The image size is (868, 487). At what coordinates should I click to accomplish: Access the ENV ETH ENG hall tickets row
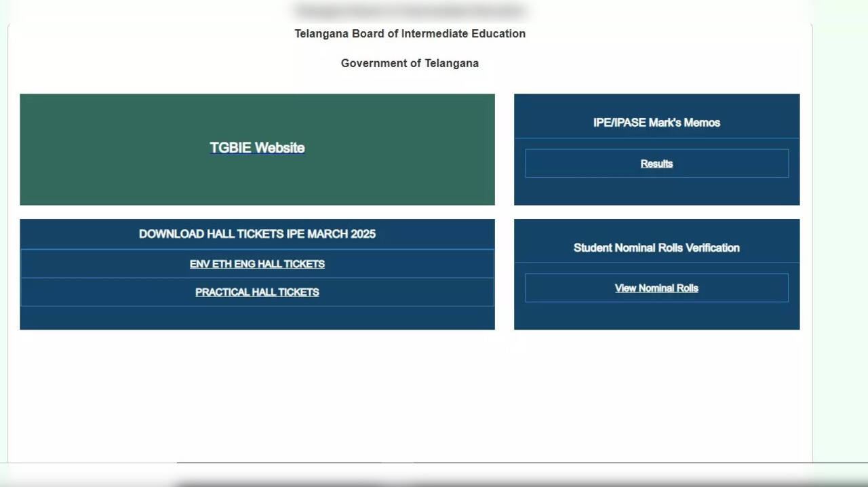(x=257, y=264)
